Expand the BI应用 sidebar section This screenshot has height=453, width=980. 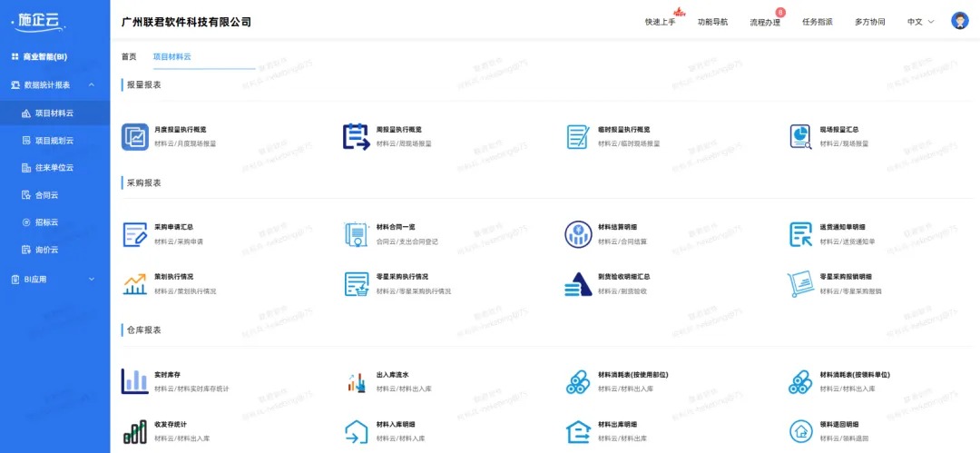(92, 280)
